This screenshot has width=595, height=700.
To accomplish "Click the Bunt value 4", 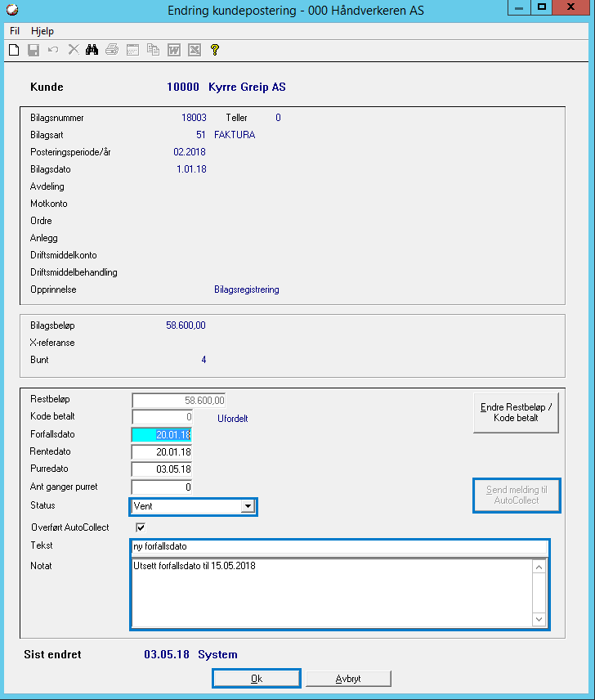I will click(204, 360).
